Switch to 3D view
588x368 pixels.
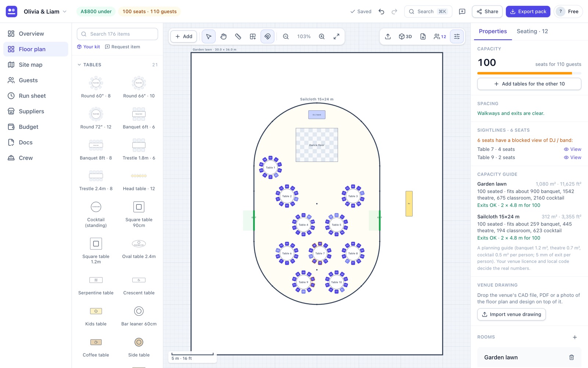click(405, 36)
